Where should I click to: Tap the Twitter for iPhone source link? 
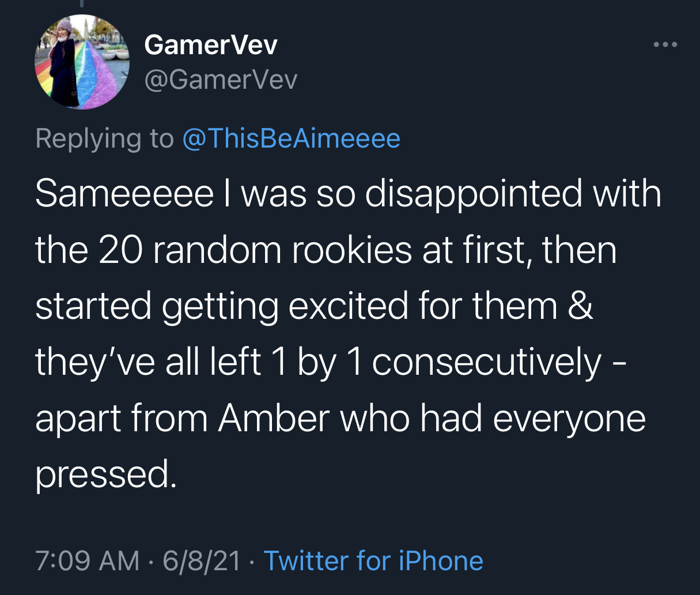[x=373, y=561]
